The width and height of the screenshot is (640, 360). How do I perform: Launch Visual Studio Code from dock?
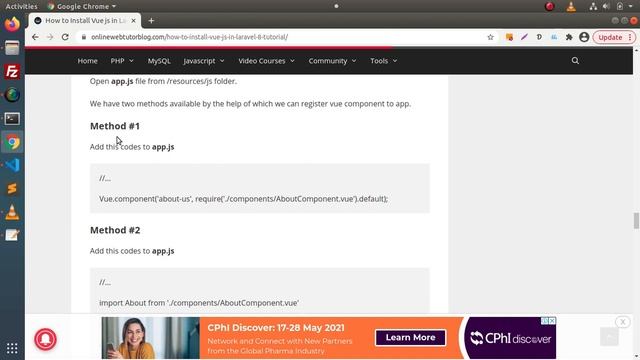tap(12, 165)
